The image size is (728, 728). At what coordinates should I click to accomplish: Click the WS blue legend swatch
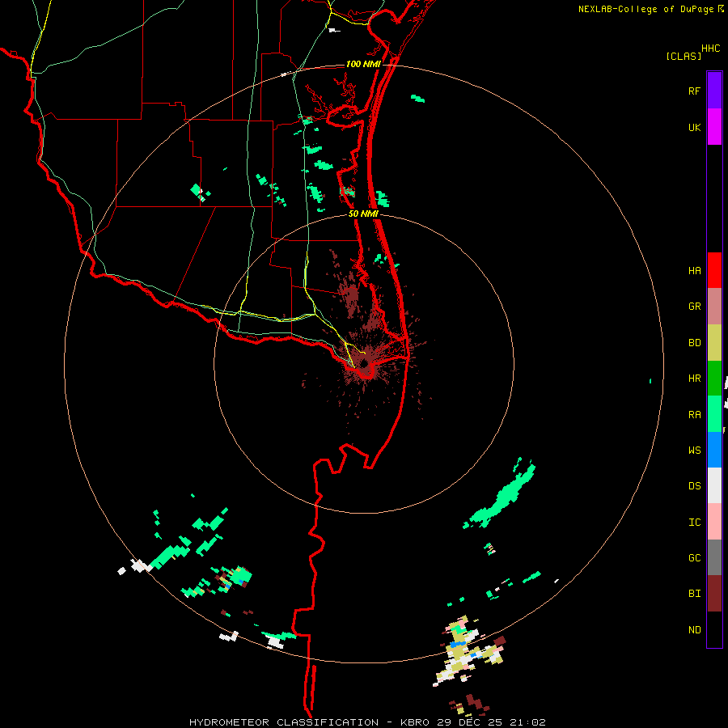(714, 450)
